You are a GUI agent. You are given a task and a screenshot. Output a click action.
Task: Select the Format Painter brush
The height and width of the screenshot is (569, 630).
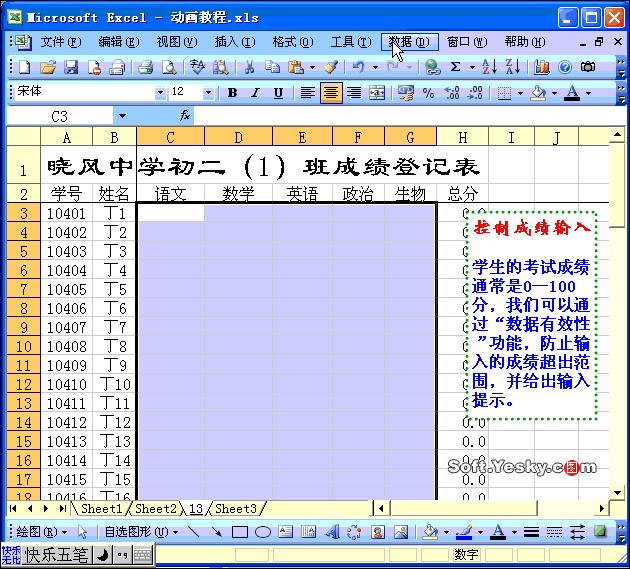pos(331,68)
